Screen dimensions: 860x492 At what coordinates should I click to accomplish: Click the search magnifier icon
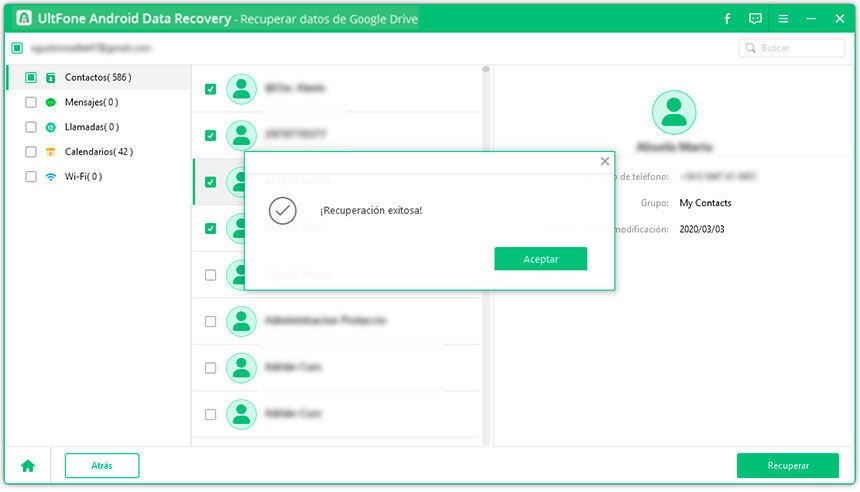point(750,48)
